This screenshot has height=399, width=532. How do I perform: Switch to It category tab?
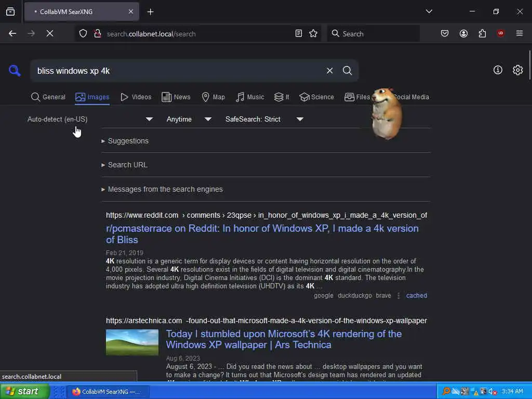point(282,97)
